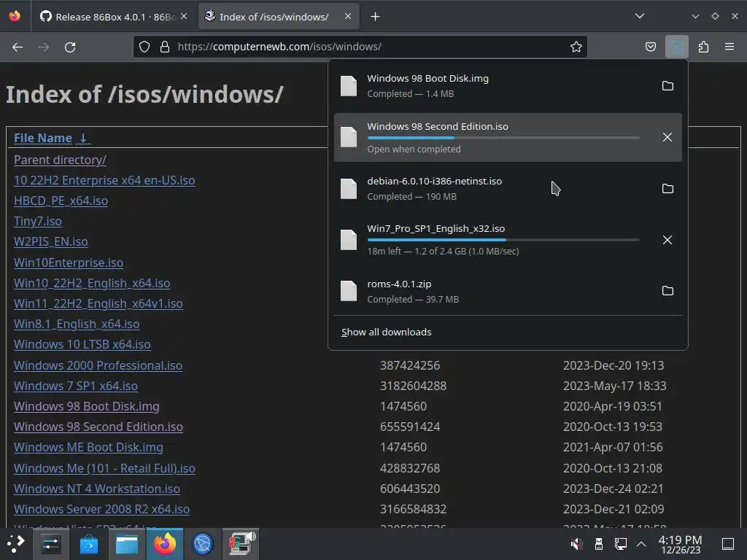
Task: Open a new tab with the plus button
Action: coord(376,17)
